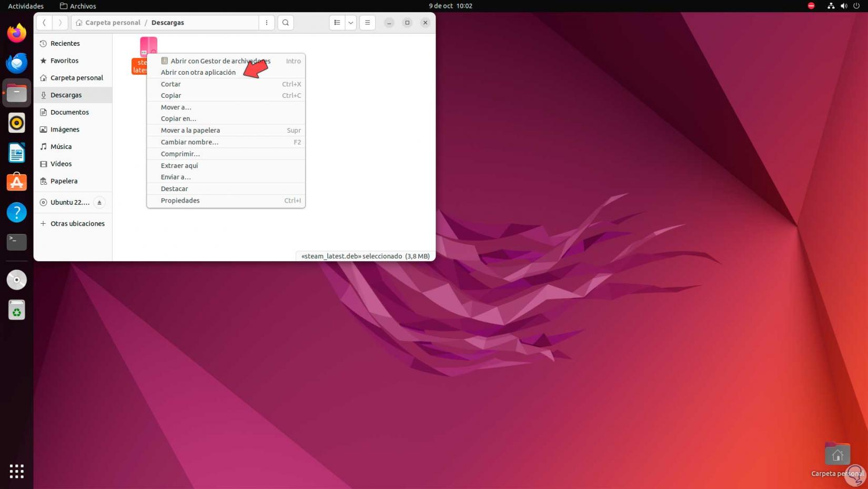
Task: Open Firefox from the dock
Action: (16, 32)
